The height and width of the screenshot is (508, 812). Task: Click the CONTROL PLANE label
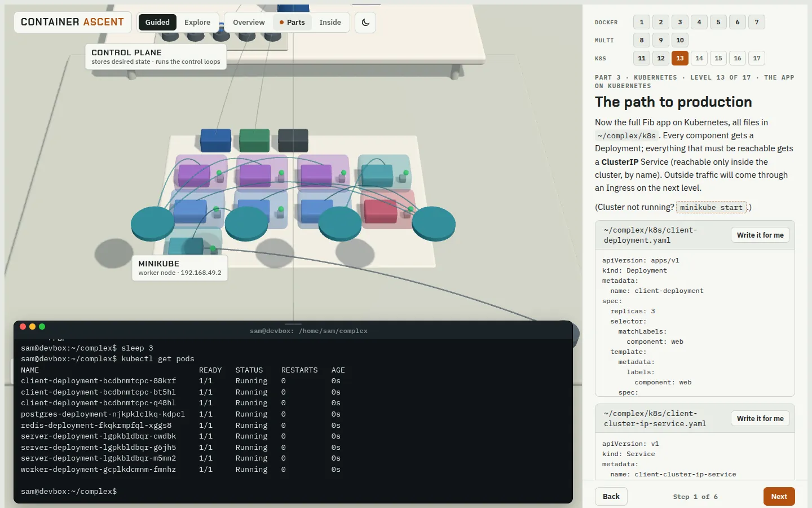point(156,56)
